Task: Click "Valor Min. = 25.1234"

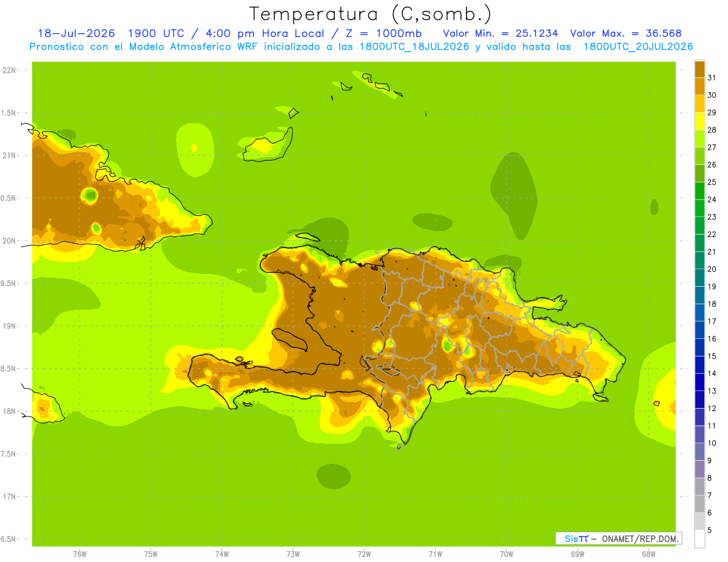Action: coord(500,33)
